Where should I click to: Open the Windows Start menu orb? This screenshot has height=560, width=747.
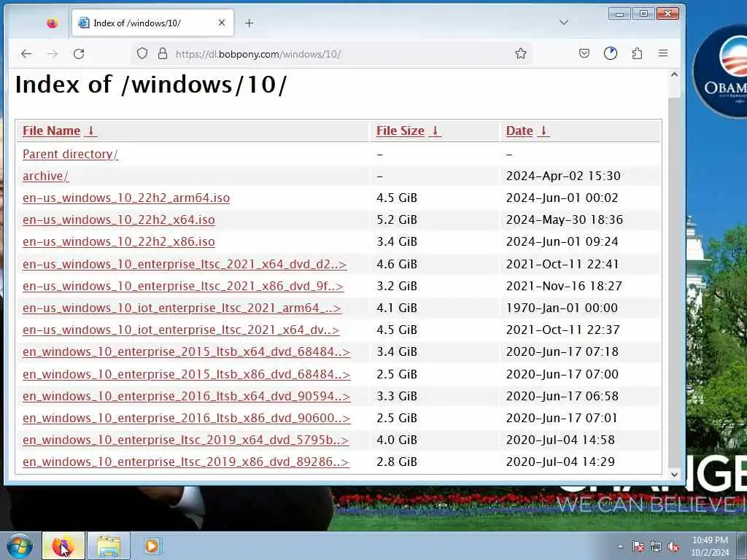19,545
